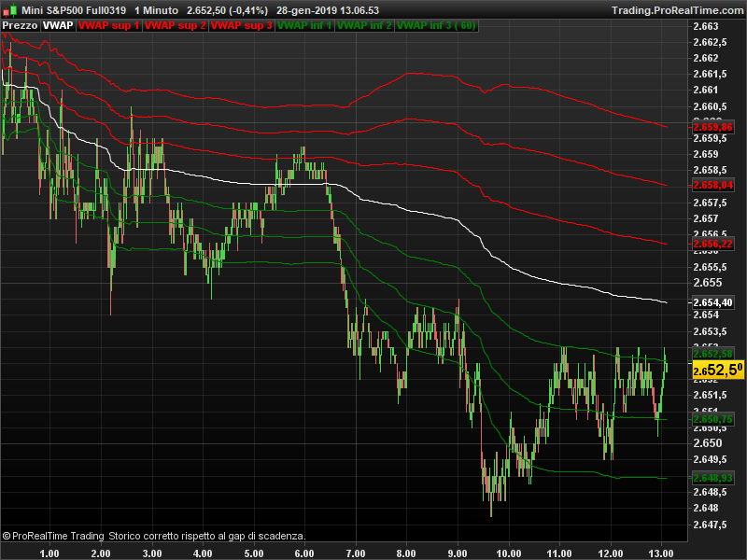
Task: Open VWAP inf 2 indicator settings
Action: pyautogui.click(x=364, y=26)
